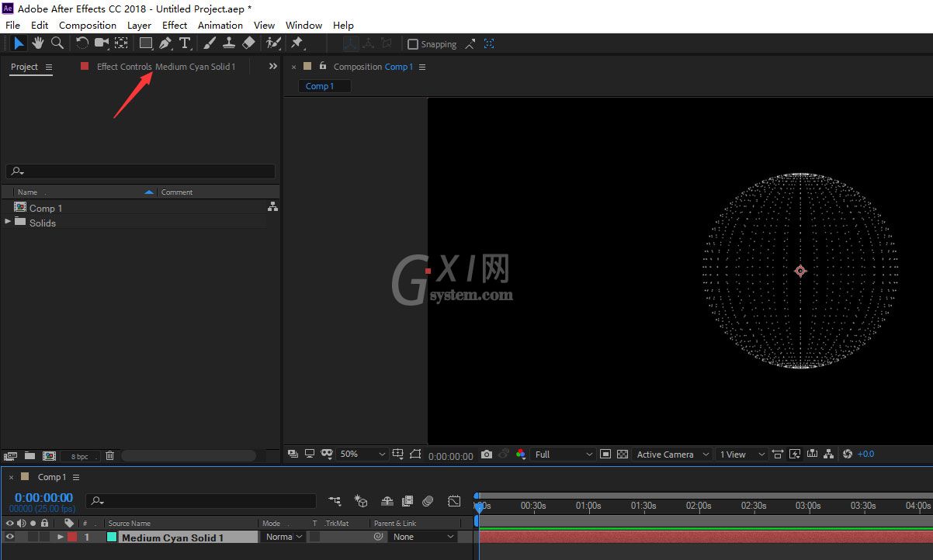Image resolution: width=933 pixels, height=560 pixels.
Task: Select the Rectangle shape tool
Action: click(x=146, y=43)
